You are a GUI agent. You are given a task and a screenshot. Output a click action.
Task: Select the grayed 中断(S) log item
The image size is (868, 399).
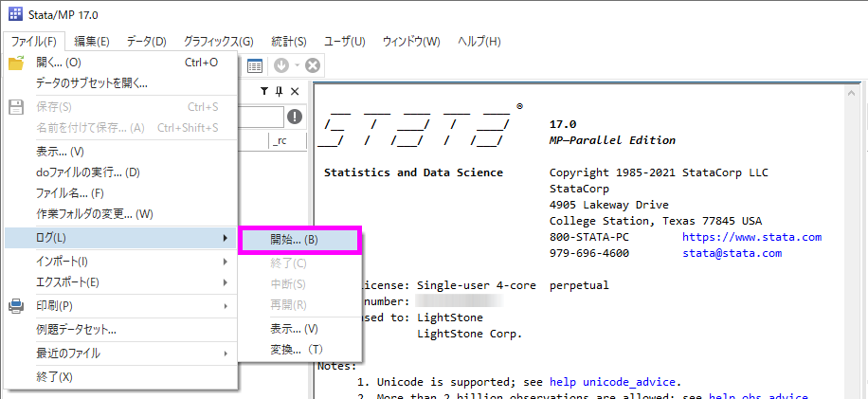click(x=299, y=284)
